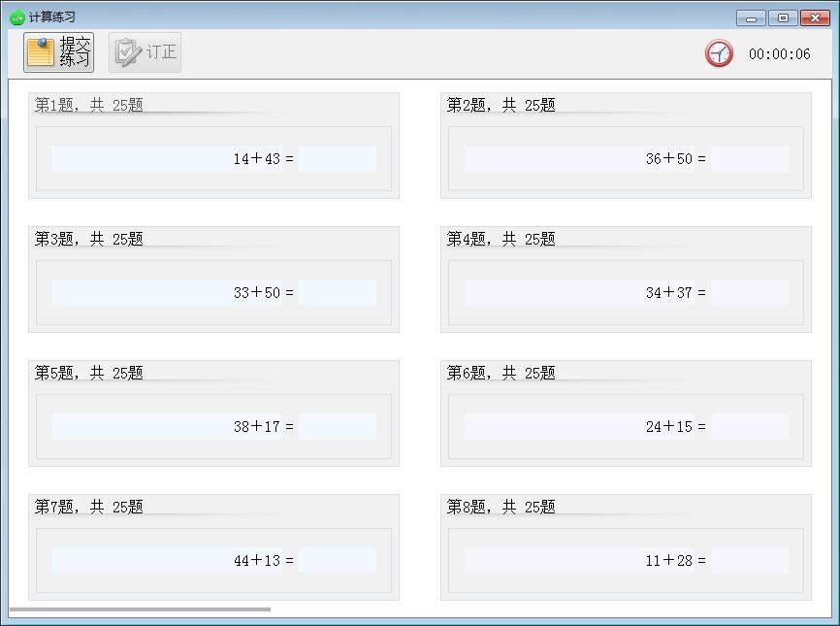Minimize the 计算练习 window
This screenshot has width=840, height=626.
tap(751, 18)
